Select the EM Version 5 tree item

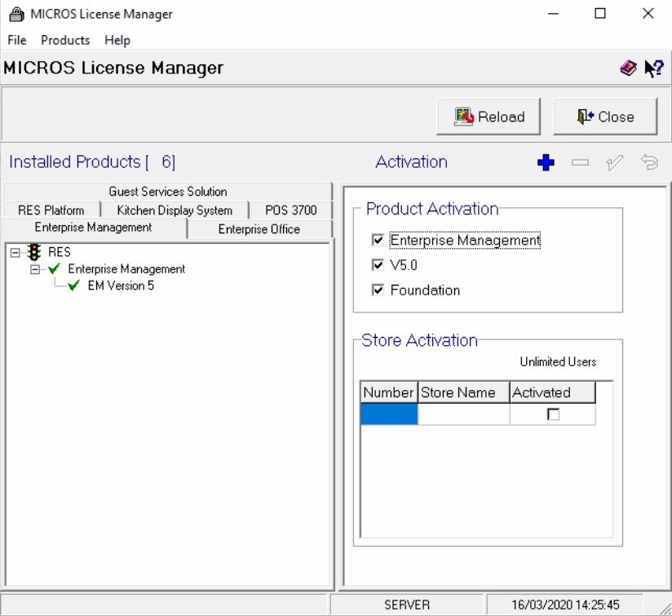click(121, 286)
